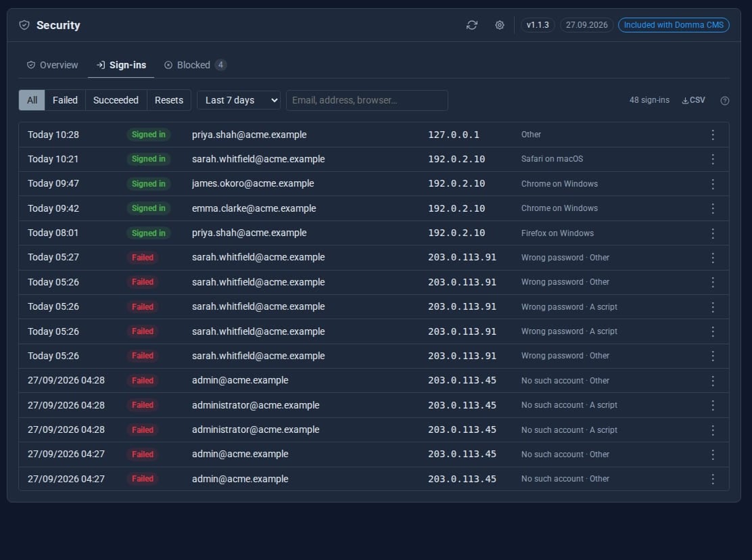The width and height of the screenshot is (752, 560).
Task: Click Chrome on Windows for james.okoro row
Action: [x=559, y=184]
